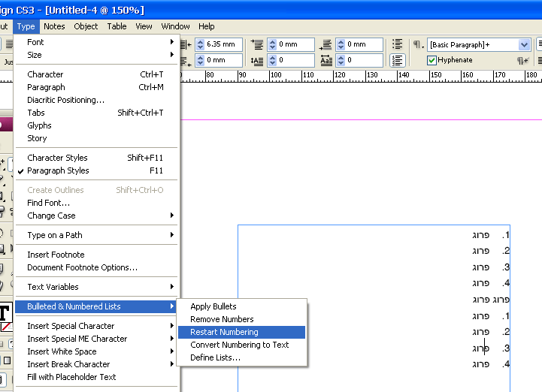
Task: Open the Help menu
Action: tap(207, 26)
